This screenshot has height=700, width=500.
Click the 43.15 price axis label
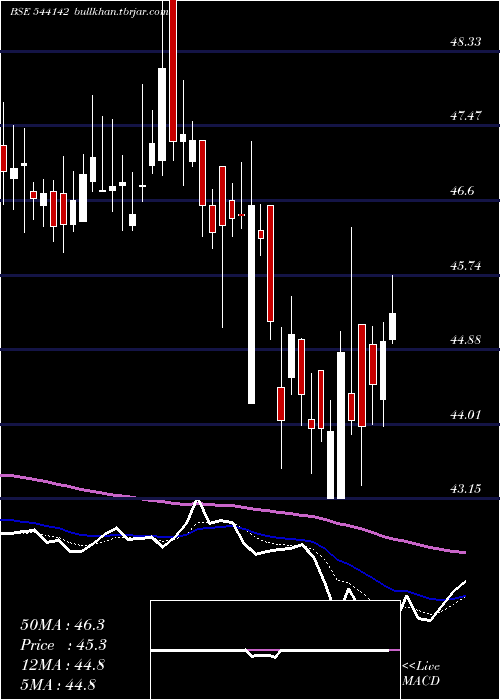coord(466,489)
